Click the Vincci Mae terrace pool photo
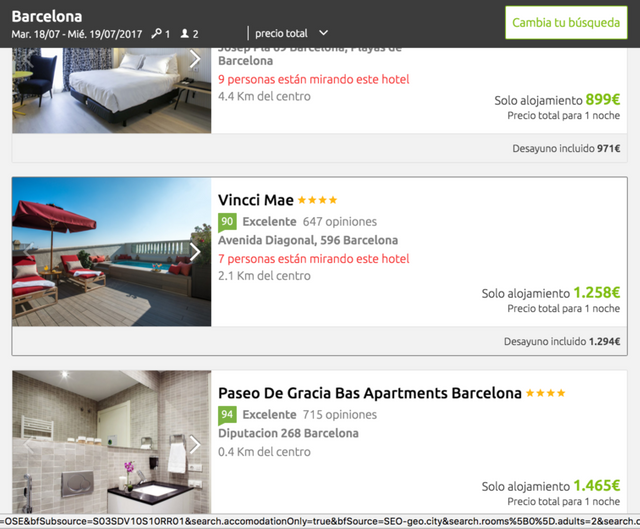Screen dimensions: 640x529 tap(111, 252)
